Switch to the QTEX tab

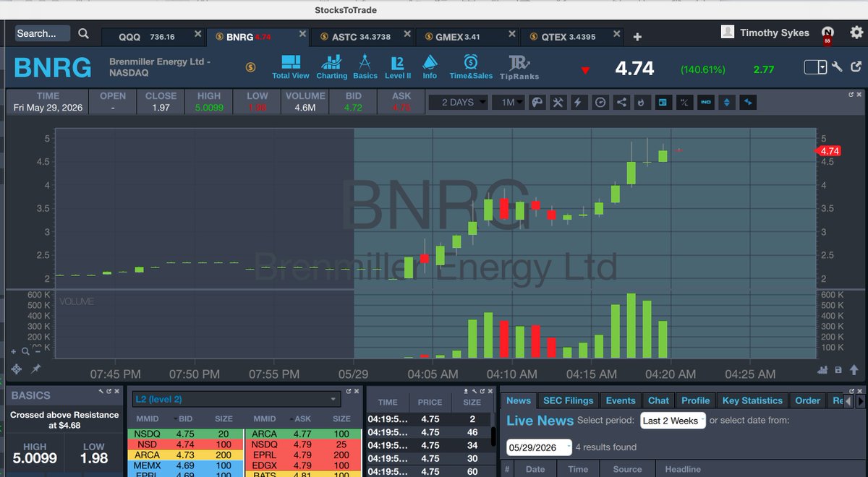point(571,37)
